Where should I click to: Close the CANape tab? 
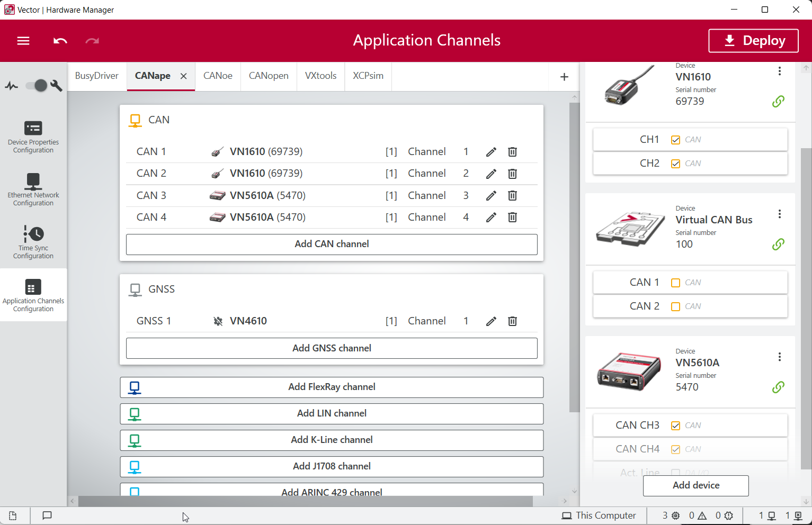(183, 76)
